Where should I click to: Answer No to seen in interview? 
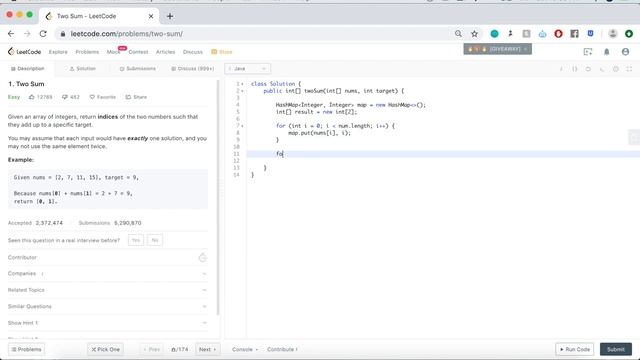click(155, 240)
